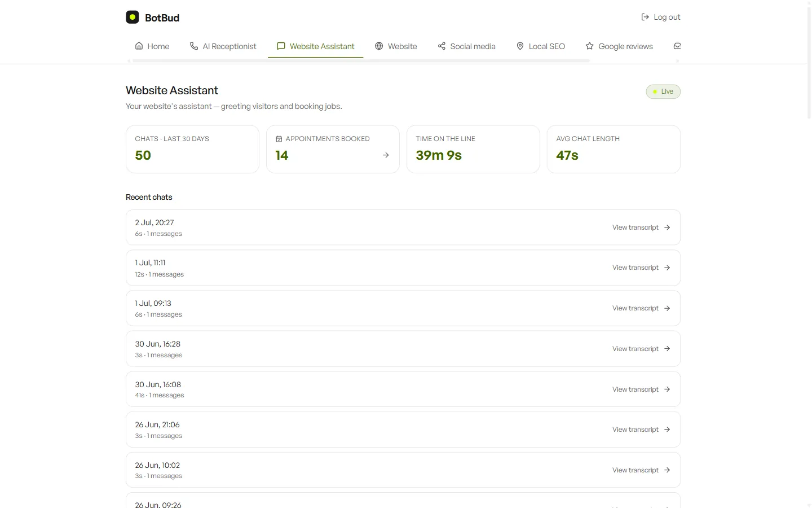Switch to the AI Receptionist tab

[223, 46]
